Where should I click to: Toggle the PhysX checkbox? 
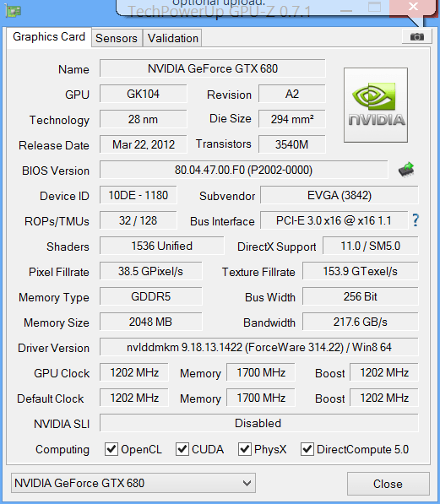tap(244, 449)
